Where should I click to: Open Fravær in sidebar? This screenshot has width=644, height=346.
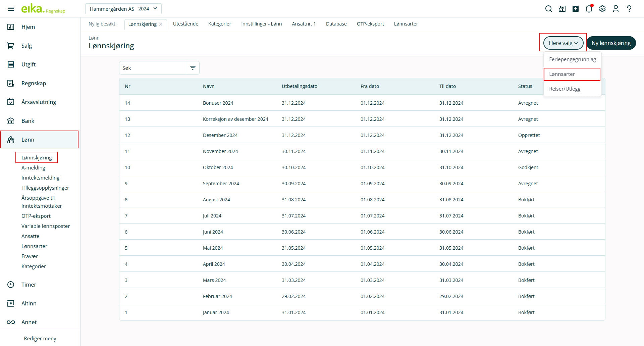point(30,256)
